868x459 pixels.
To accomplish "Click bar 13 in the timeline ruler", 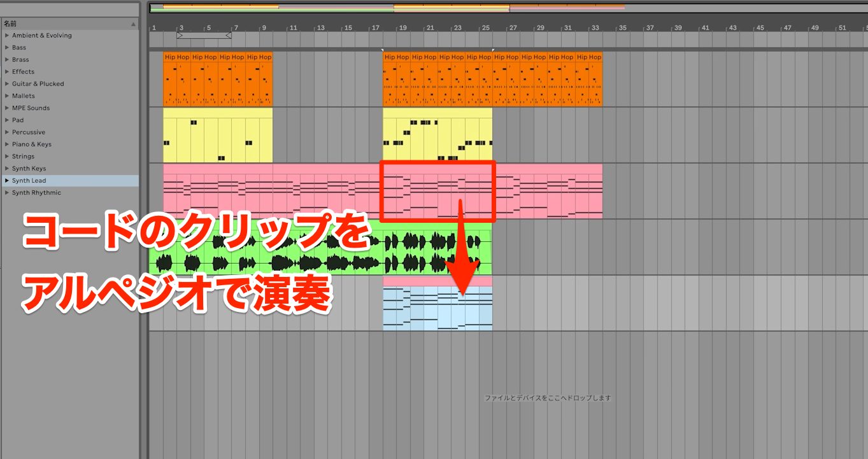I will (x=320, y=28).
